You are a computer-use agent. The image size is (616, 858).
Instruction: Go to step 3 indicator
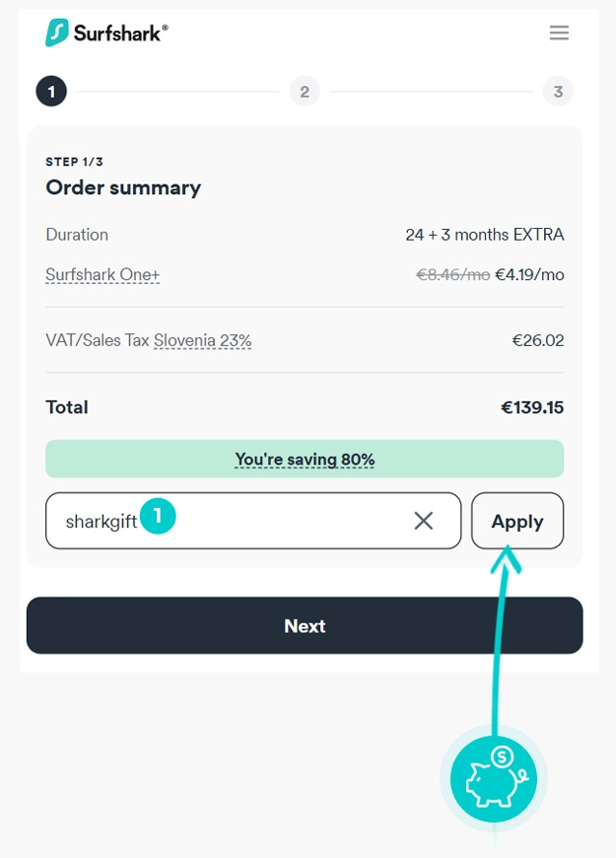(x=558, y=92)
